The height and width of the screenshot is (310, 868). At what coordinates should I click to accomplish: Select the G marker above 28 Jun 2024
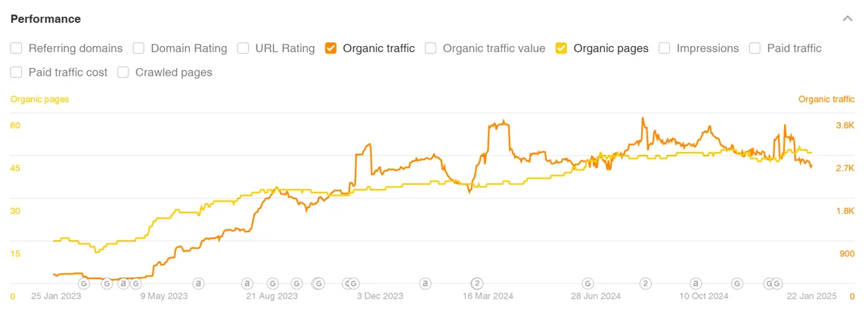point(595,284)
